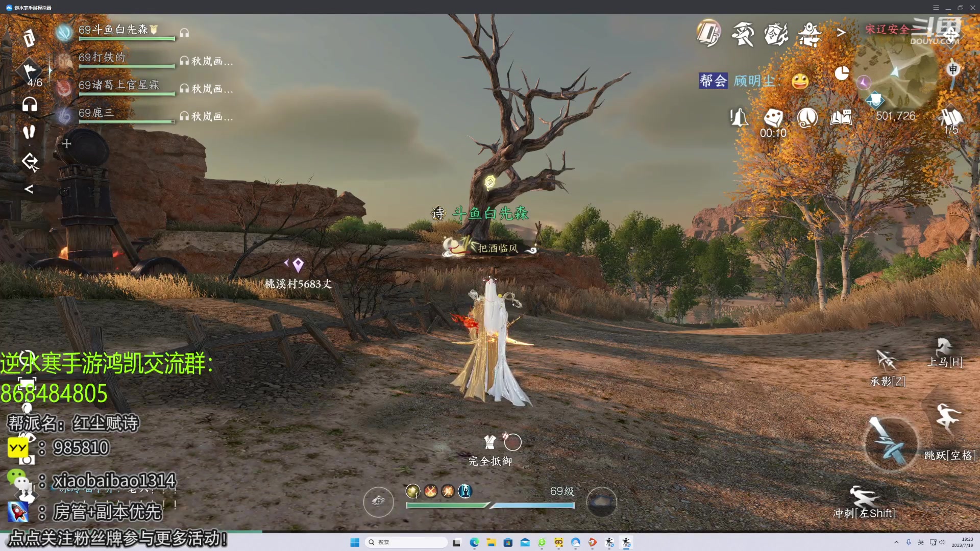
Task: Click the blue figure buff icon
Action: tap(465, 491)
